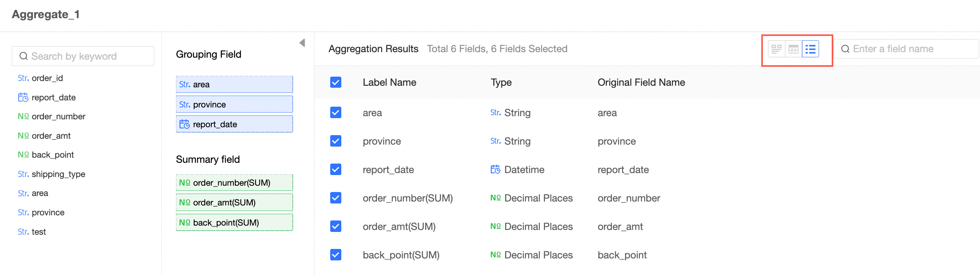Click back_point(SUM) in Summary field
Image resolution: width=980 pixels, height=275 pixels.
(x=234, y=222)
